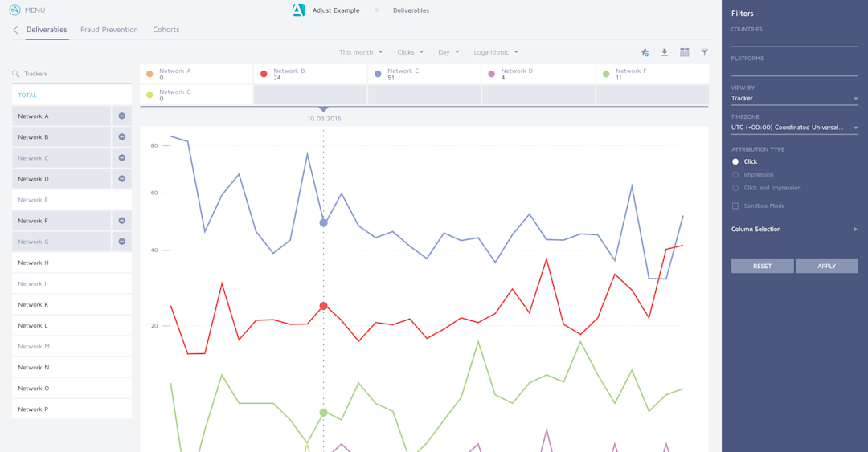Screen dimensions: 868x452
Task: Download the report with the download icon
Action: [x=665, y=52]
